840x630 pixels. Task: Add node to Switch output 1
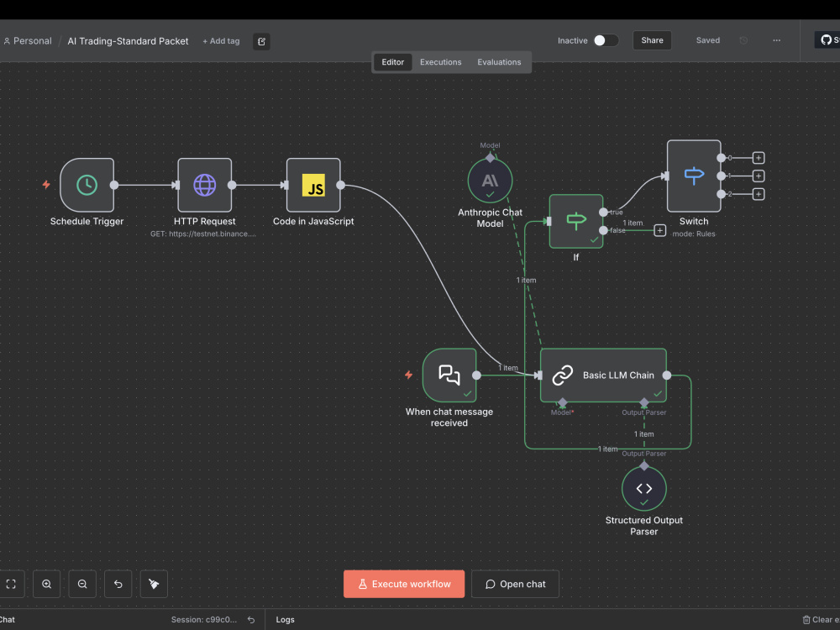[x=758, y=176]
